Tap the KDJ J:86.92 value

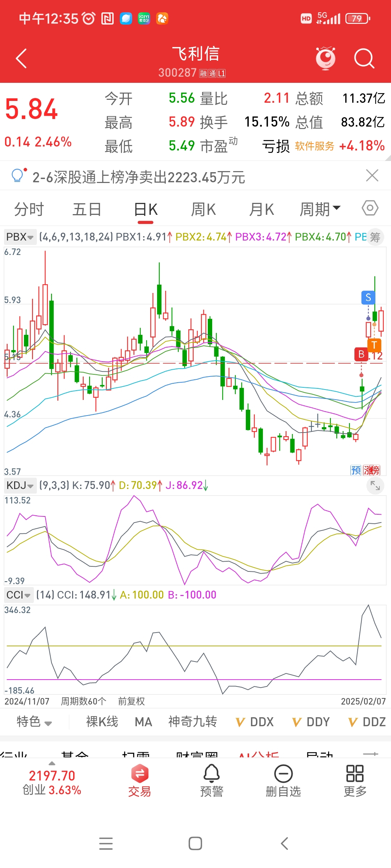point(186,485)
